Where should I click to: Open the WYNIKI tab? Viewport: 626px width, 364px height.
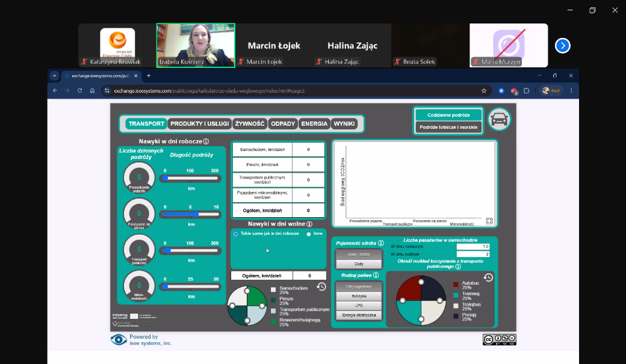point(344,124)
